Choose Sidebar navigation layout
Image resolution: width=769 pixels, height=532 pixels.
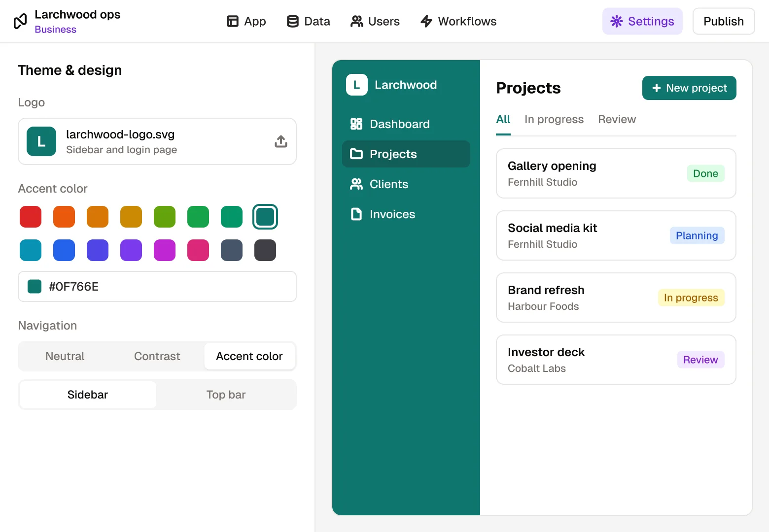(x=88, y=395)
